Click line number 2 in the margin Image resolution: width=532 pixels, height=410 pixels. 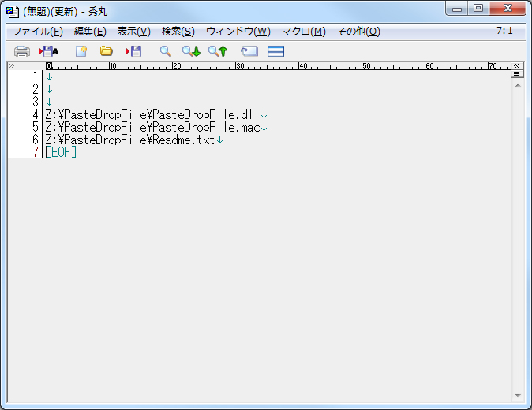[x=36, y=89]
